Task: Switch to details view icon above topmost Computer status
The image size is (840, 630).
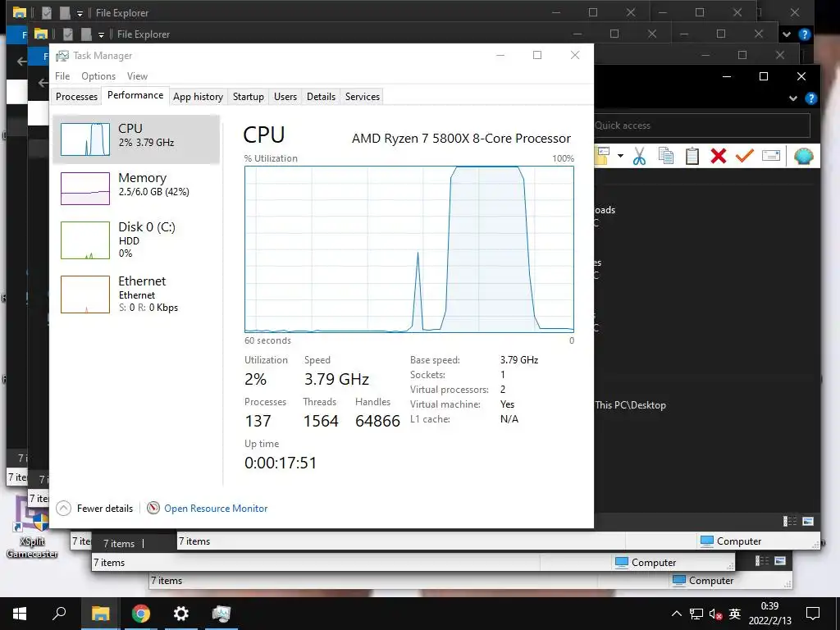Action: coord(790,521)
